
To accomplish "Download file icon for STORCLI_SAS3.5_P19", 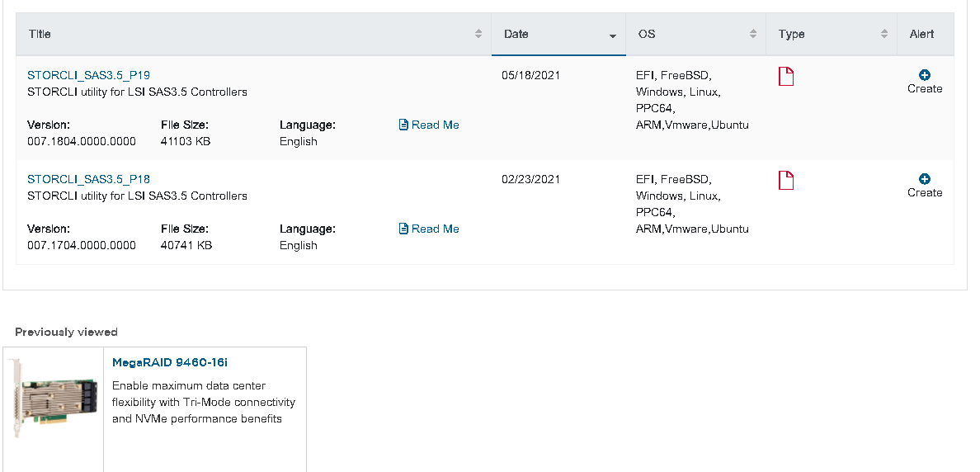I will (x=785, y=76).
